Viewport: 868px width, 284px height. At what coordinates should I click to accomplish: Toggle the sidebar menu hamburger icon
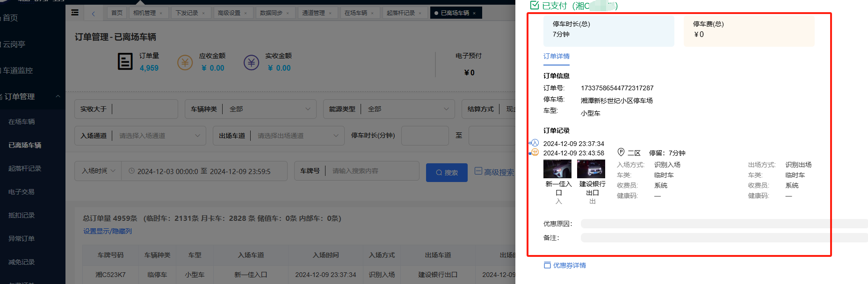coord(75,13)
